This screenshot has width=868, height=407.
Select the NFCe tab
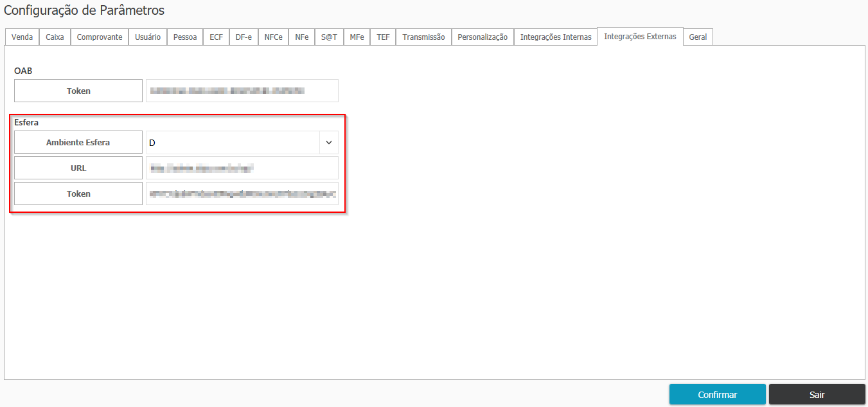click(273, 37)
